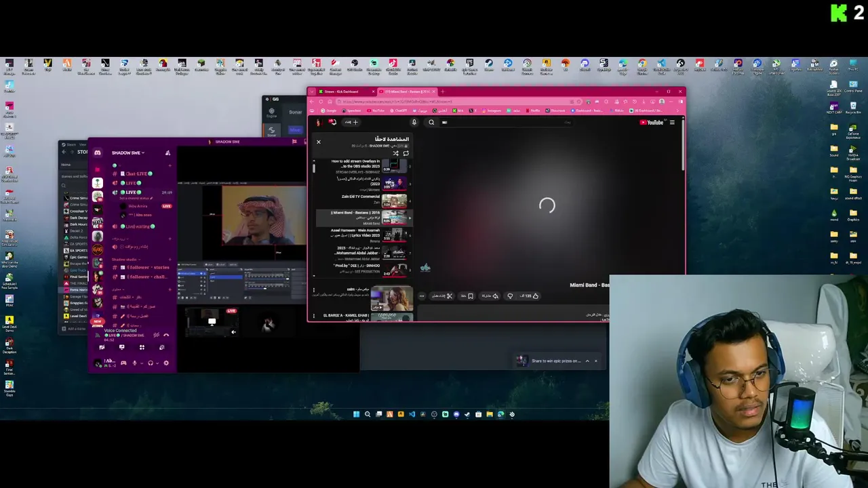Open a new browser tab
This screenshot has width=868, height=488.
point(442,91)
